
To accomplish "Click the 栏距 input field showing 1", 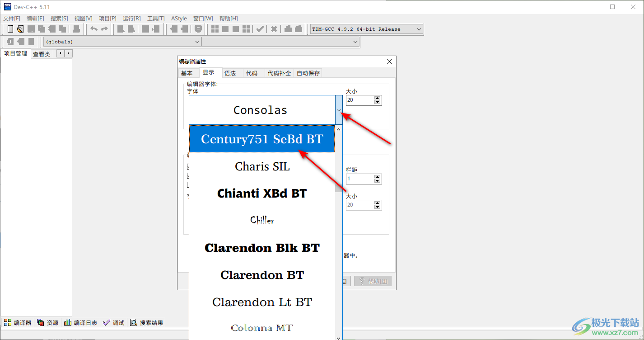I will (x=360, y=179).
